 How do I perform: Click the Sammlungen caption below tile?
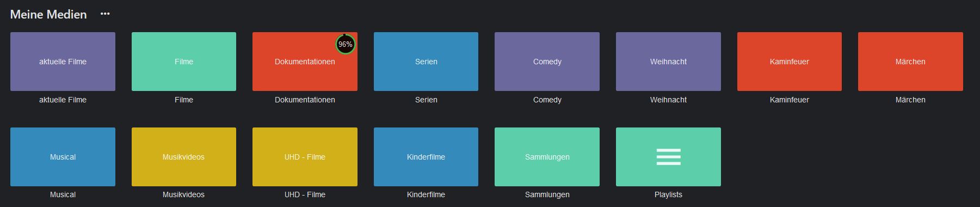(x=547, y=194)
